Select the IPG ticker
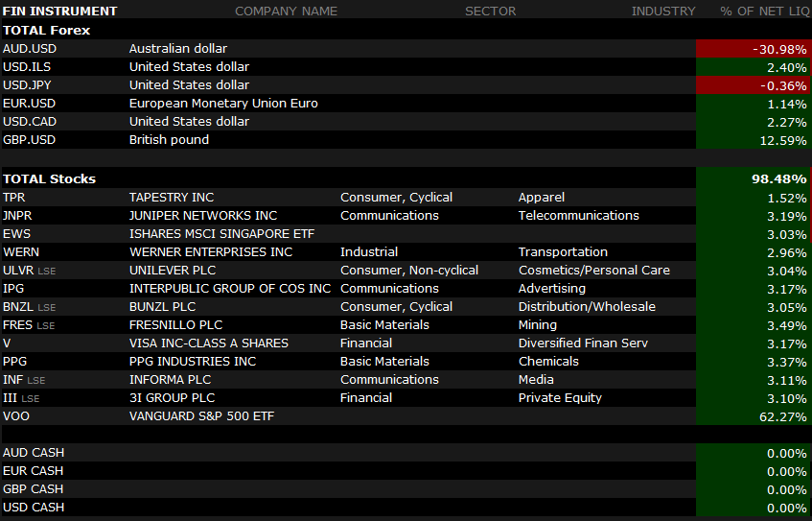The height and width of the screenshot is (521, 812). tap(13, 289)
